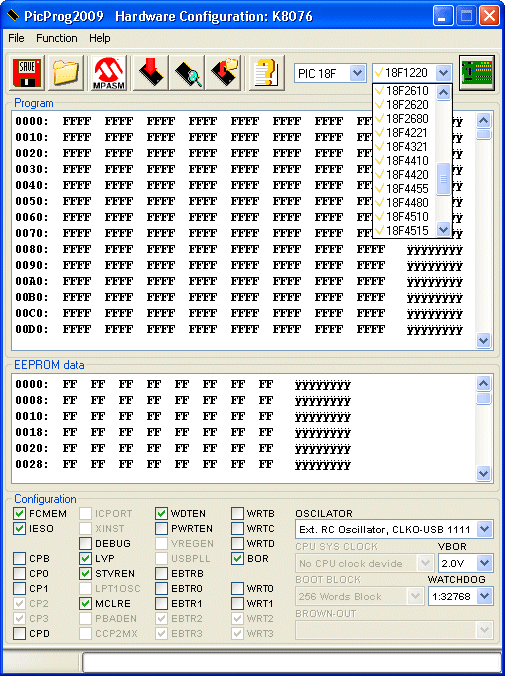Image resolution: width=505 pixels, height=676 pixels.
Task: Uncheck the WDTEN checkbox
Action: 161,513
